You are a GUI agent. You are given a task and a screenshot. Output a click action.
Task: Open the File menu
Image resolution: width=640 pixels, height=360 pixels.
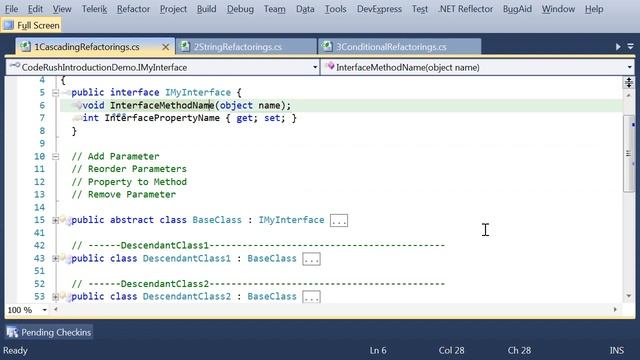[11, 9]
